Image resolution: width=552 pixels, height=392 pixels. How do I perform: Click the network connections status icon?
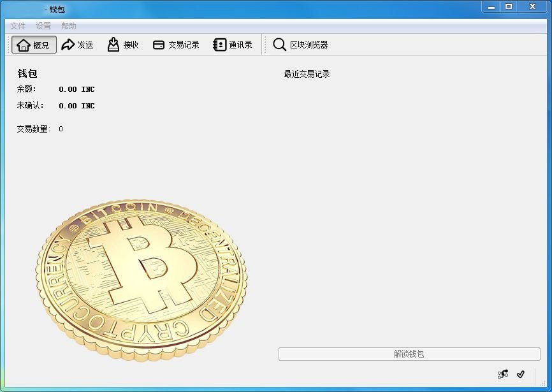[x=503, y=375]
